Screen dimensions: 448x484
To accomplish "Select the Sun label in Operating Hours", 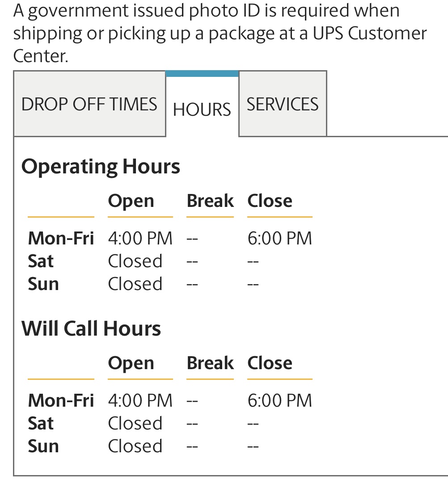I will click(x=43, y=284).
